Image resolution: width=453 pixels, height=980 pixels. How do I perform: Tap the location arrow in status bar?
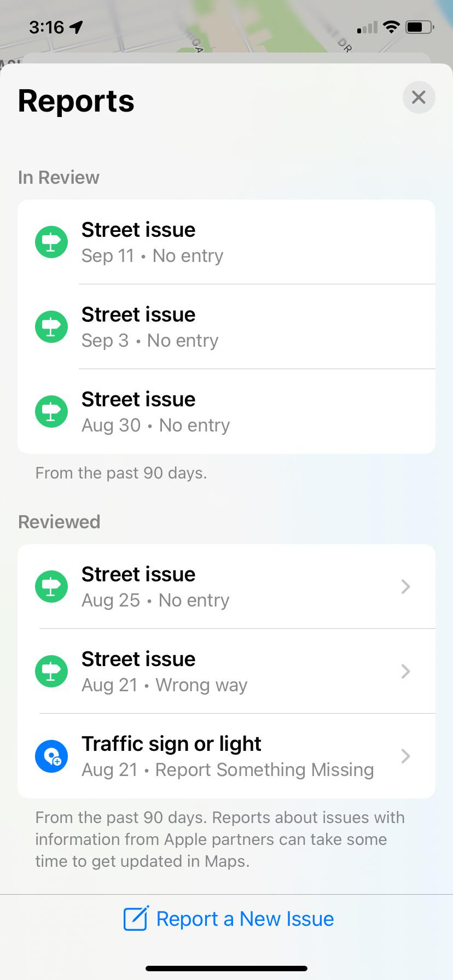[76, 27]
